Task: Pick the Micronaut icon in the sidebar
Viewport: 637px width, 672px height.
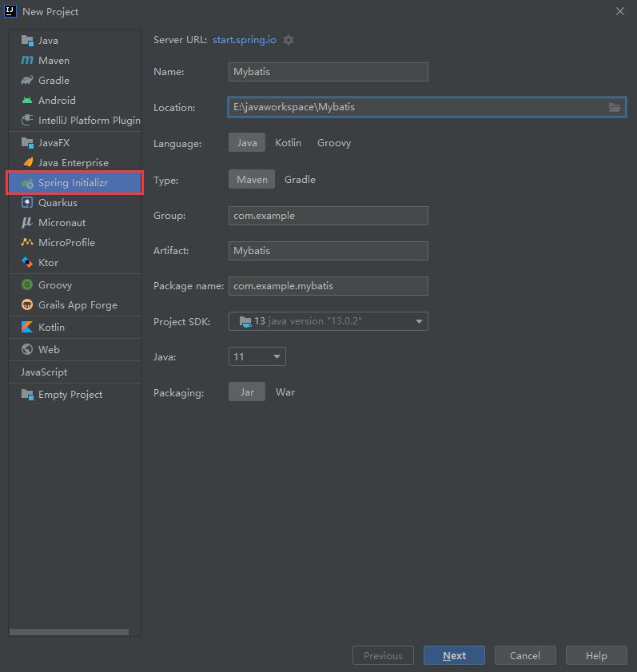Action: (x=27, y=223)
